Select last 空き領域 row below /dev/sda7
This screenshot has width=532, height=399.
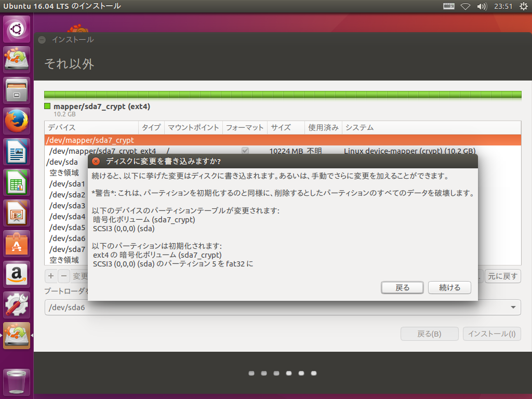click(64, 260)
